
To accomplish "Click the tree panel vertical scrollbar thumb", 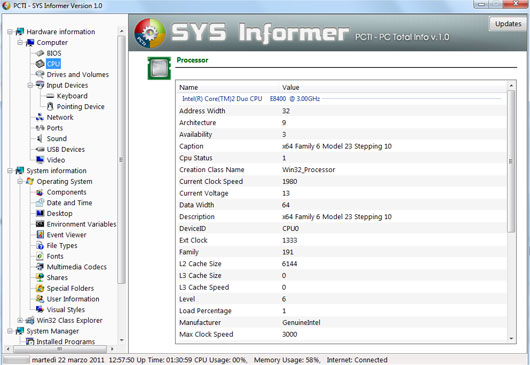I will point(121,160).
